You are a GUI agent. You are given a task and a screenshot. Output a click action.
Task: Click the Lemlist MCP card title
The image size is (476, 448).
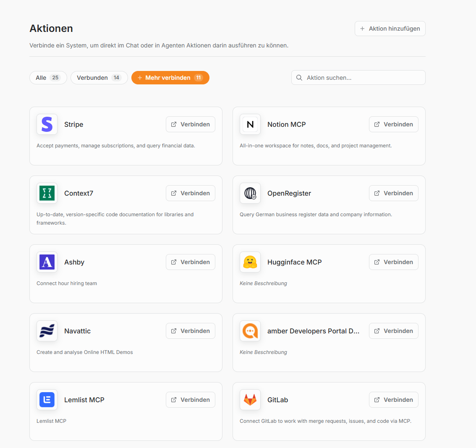click(84, 400)
